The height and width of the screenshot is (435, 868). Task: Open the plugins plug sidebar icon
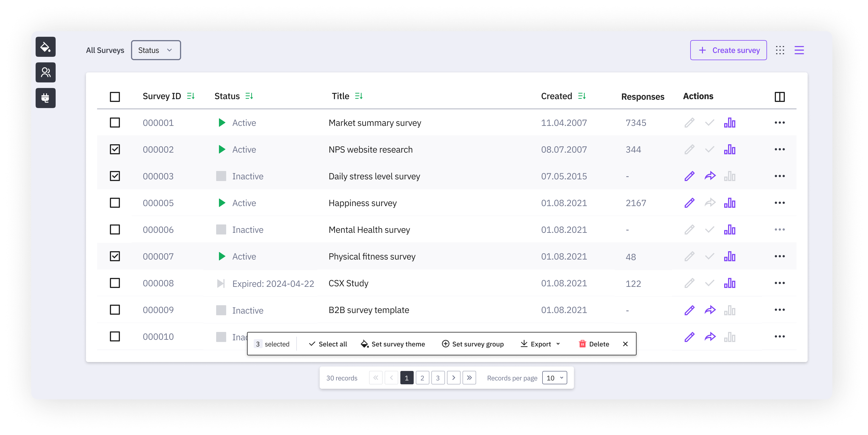pyautogui.click(x=46, y=98)
